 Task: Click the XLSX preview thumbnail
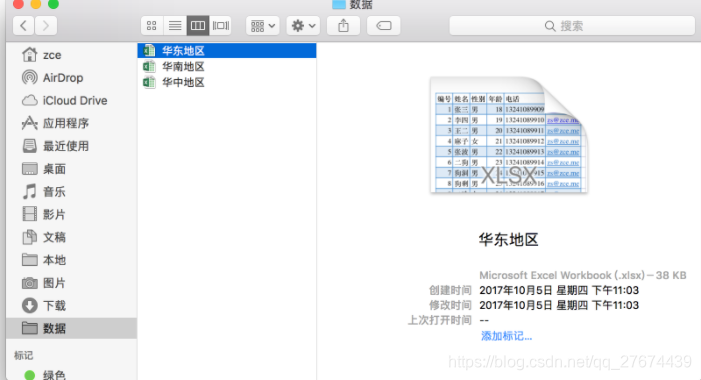point(508,135)
